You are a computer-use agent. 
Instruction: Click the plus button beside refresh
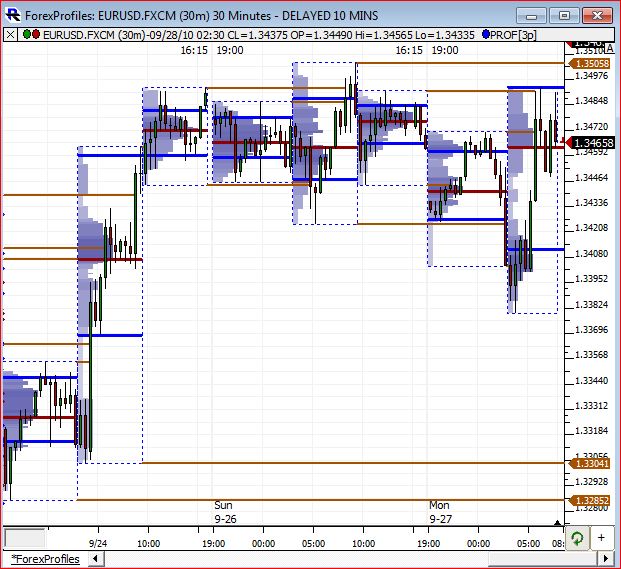601,538
